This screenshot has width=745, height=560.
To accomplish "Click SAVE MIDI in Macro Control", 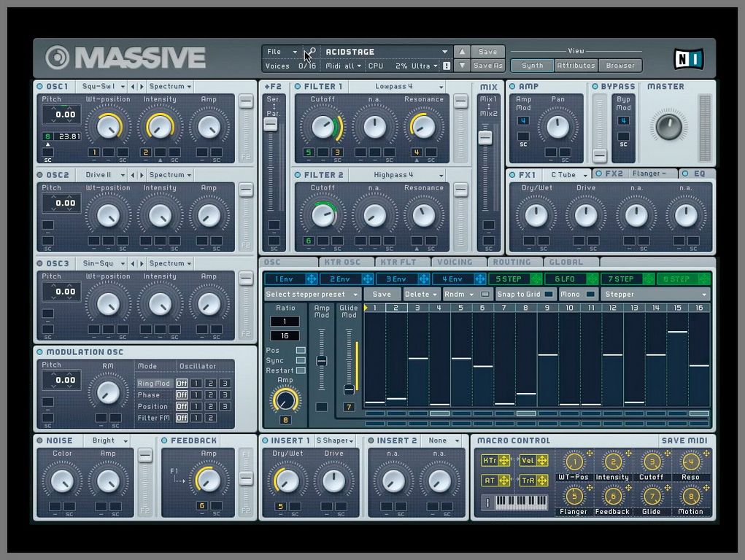I will 684,440.
